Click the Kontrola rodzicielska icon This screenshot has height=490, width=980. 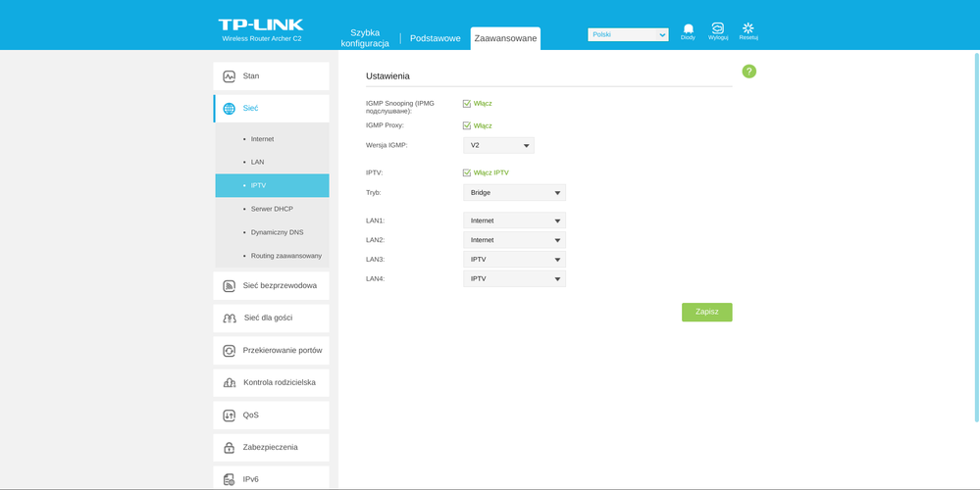pos(230,382)
